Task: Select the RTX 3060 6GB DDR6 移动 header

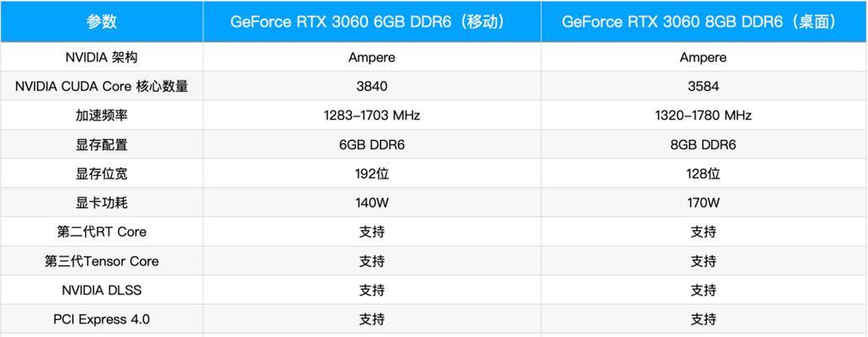Action: [x=371, y=21]
